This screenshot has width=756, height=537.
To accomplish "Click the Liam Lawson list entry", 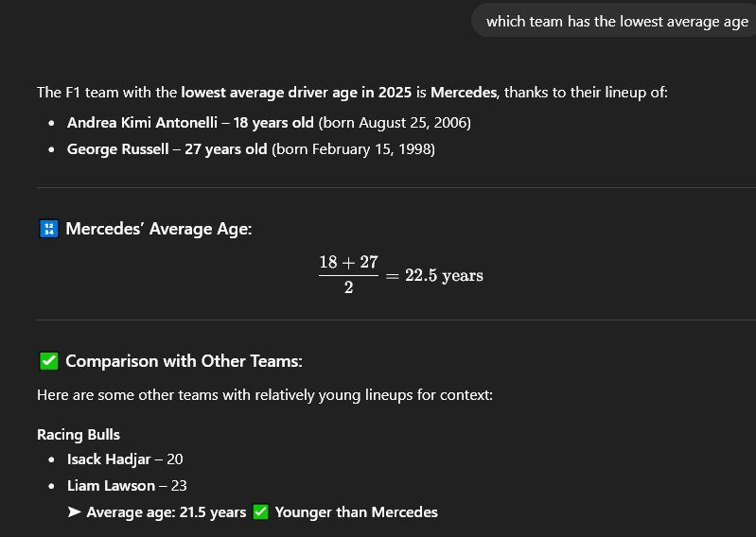I will (x=127, y=486).
